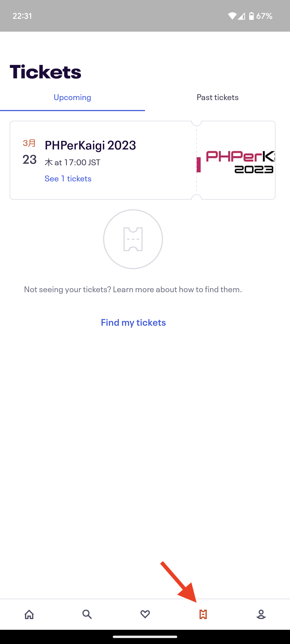Viewport: 290px width, 644px height.
Task: Tap the event time '木 at 17:00 JST'
Action: 73,162
